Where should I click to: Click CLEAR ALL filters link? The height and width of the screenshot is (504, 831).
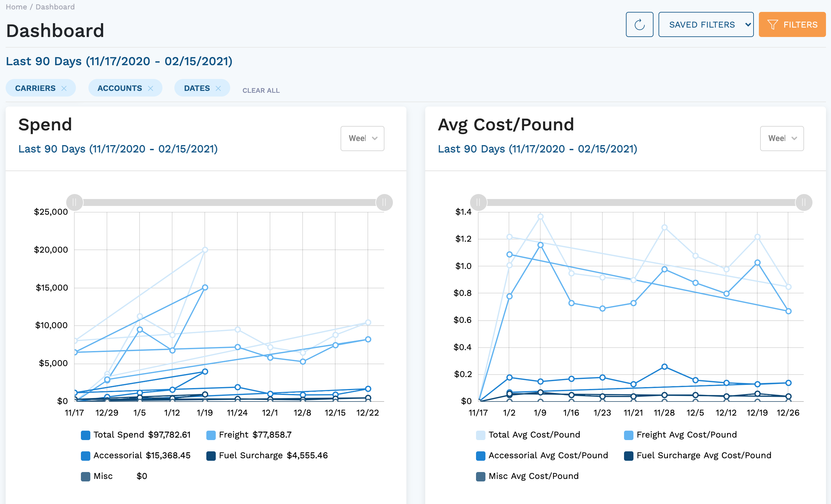coord(261,90)
